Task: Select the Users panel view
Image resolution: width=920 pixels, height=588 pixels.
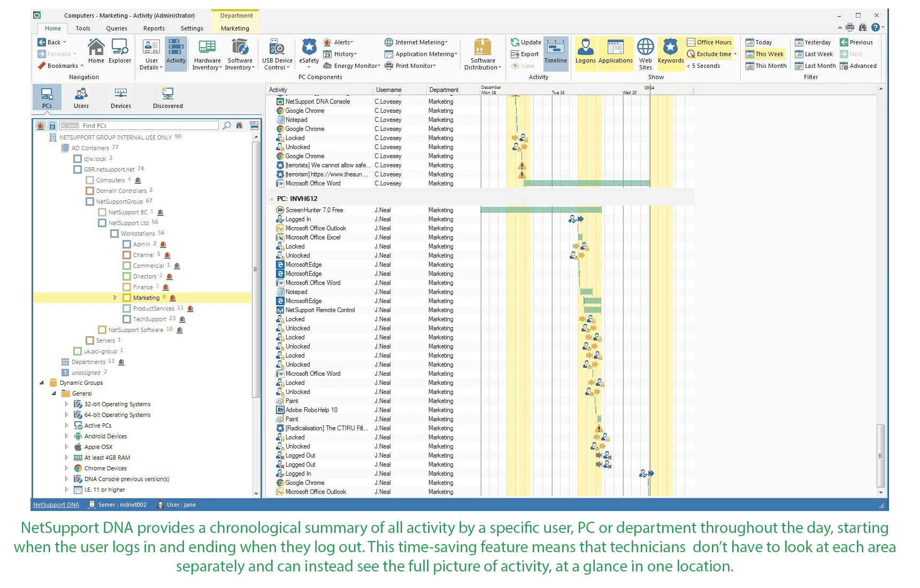Action: 81,98
